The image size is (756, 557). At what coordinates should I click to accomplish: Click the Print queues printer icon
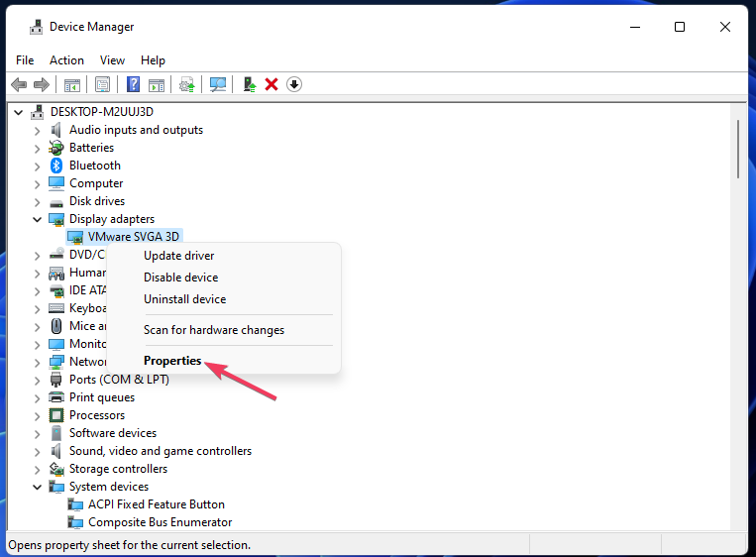(x=56, y=397)
